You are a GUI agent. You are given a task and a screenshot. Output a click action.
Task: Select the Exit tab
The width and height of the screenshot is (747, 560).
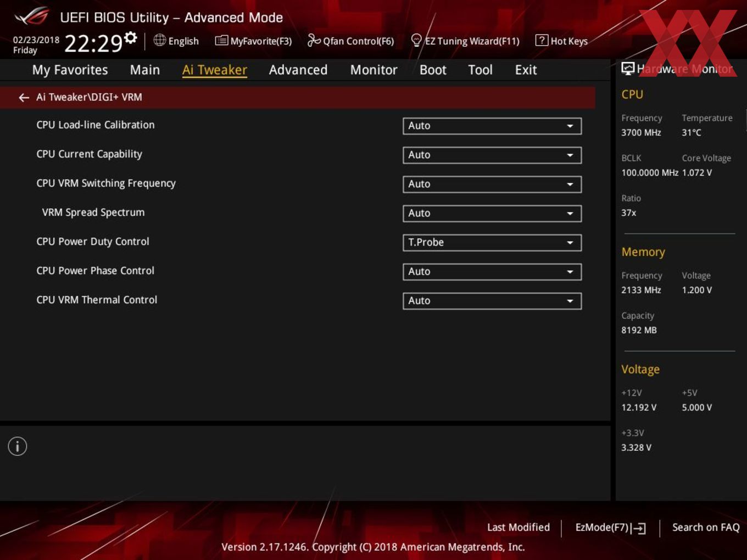[526, 70]
